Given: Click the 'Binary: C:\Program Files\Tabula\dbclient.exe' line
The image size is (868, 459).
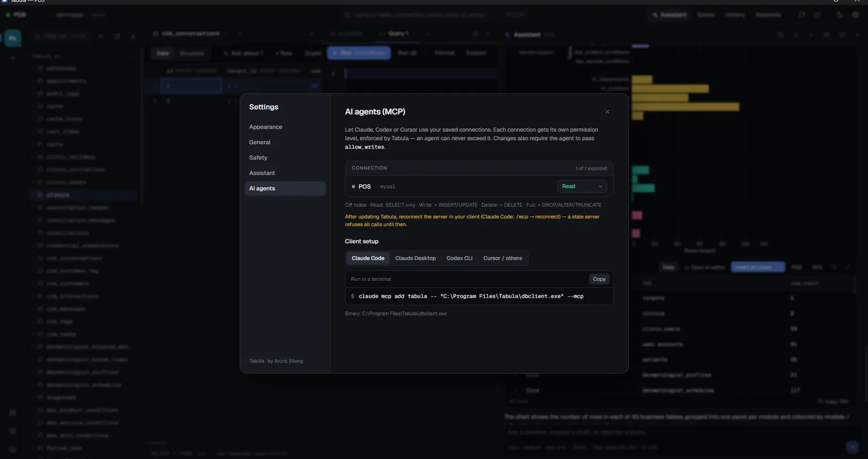Looking at the screenshot, I should (x=396, y=314).
